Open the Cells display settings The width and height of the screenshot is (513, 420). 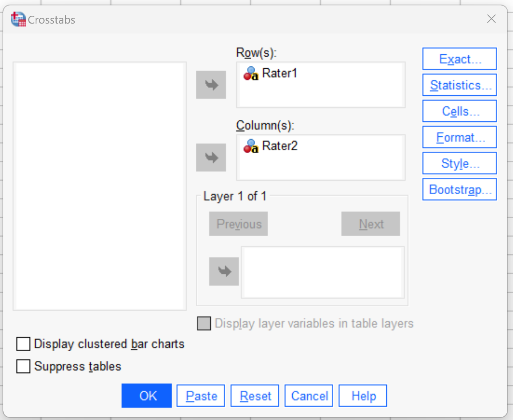(x=459, y=111)
